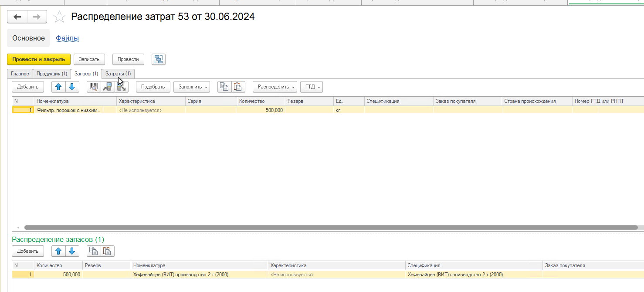Copy rows icon in inventory toolbar
This screenshot has height=292, width=644.
tap(224, 87)
